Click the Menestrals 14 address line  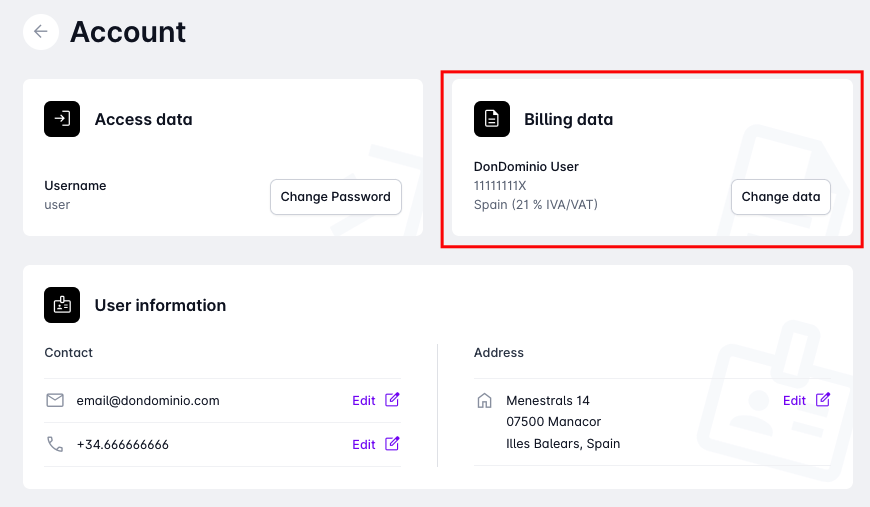[548, 401]
